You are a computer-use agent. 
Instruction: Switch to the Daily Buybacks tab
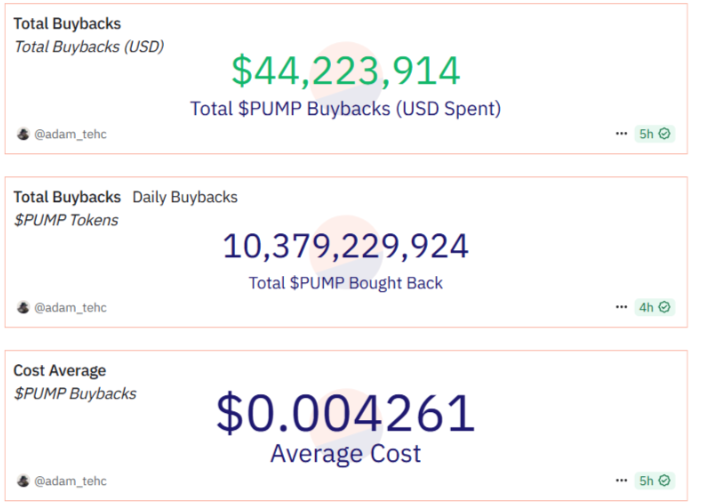tap(185, 197)
